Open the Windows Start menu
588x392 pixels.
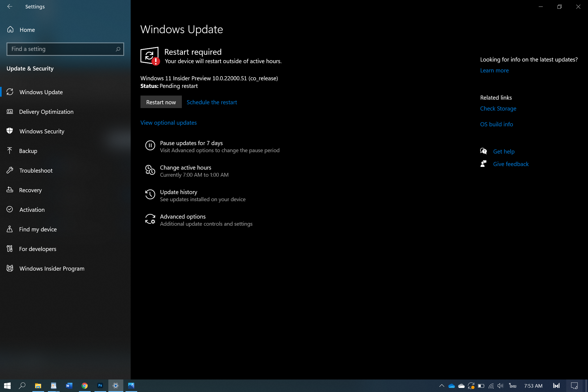coord(7,386)
